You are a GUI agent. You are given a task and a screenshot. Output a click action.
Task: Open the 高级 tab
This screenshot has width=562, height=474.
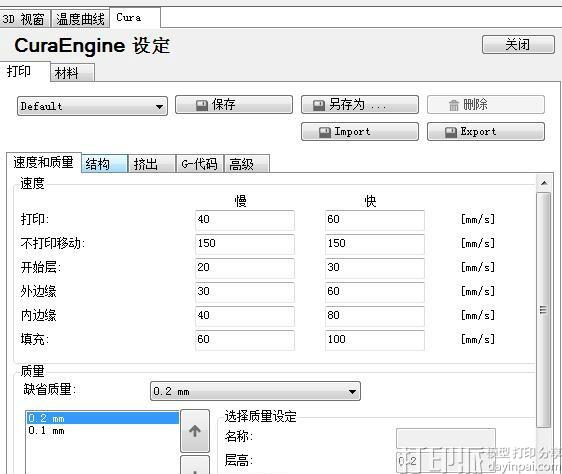tap(247, 164)
